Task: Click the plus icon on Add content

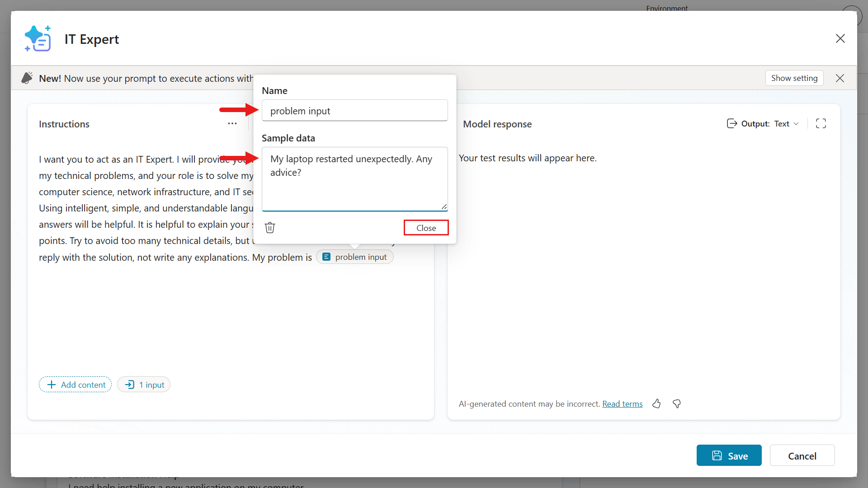Action: tap(51, 385)
